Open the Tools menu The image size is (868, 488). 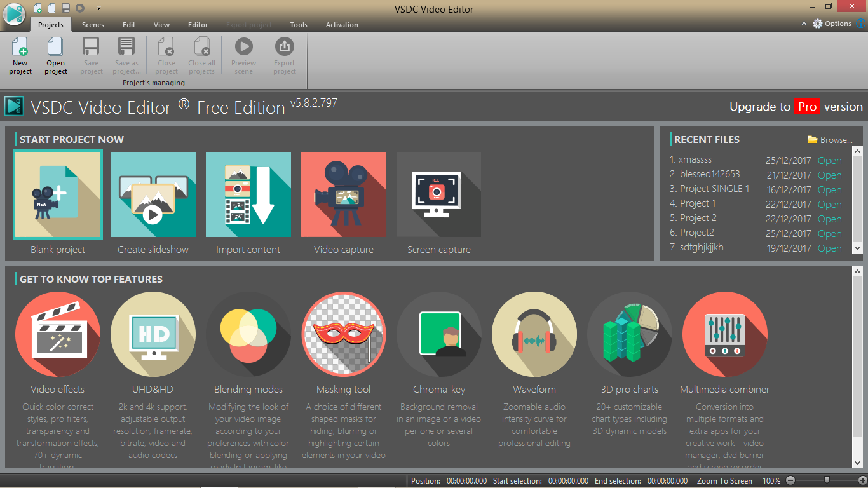pyautogui.click(x=298, y=25)
